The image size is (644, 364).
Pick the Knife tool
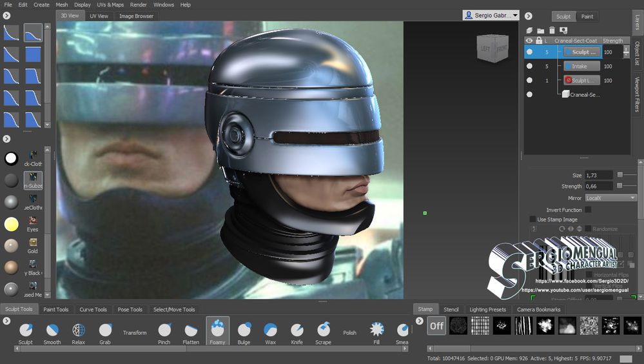click(x=297, y=333)
